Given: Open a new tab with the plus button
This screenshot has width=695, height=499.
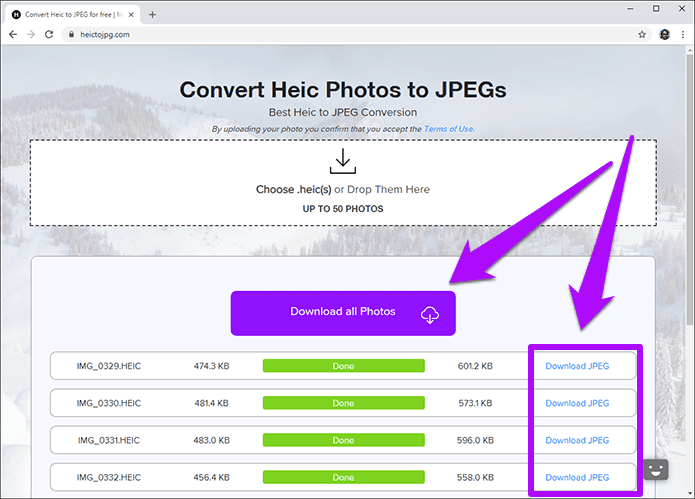Looking at the screenshot, I should 152,15.
